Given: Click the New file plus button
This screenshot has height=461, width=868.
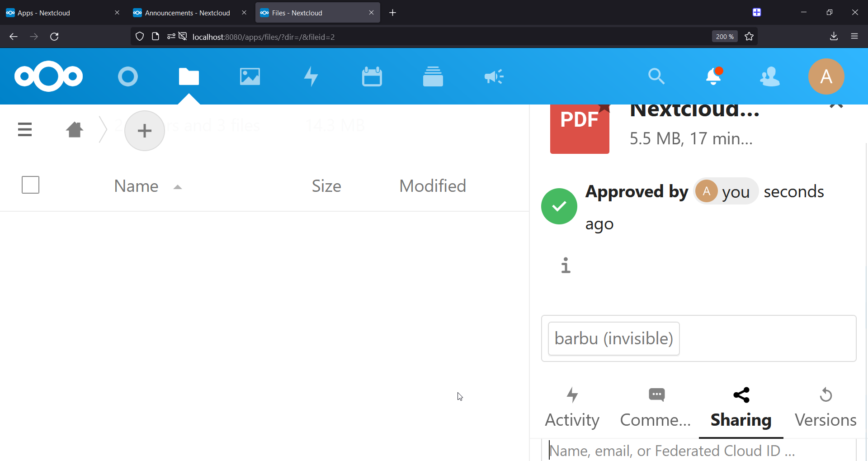Looking at the screenshot, I should click(145, 131).
